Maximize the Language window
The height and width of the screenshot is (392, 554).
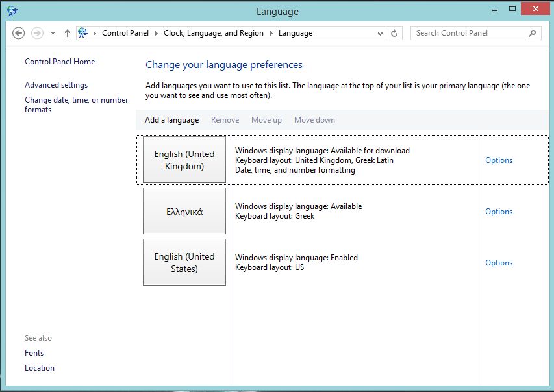tap(512, 9)
